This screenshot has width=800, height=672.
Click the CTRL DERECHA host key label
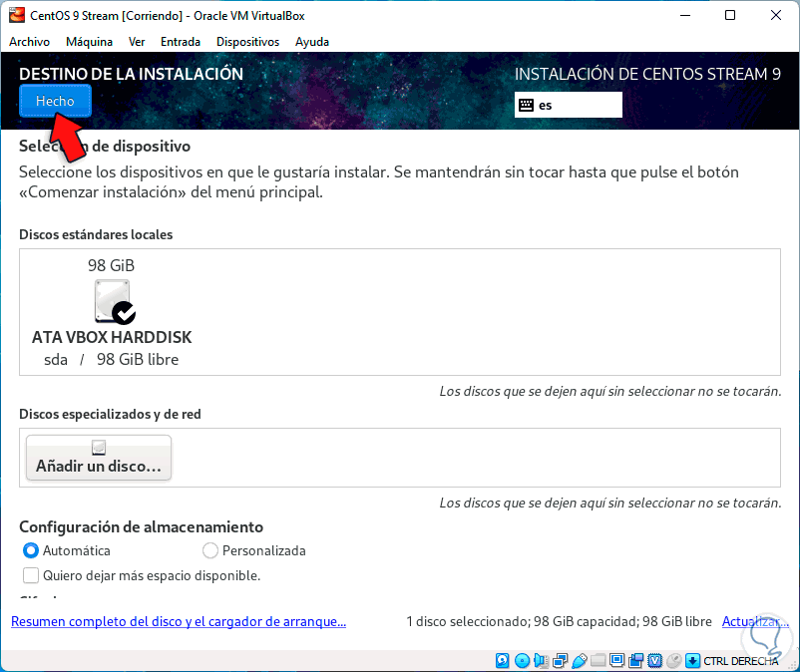(x=741, y=661)
